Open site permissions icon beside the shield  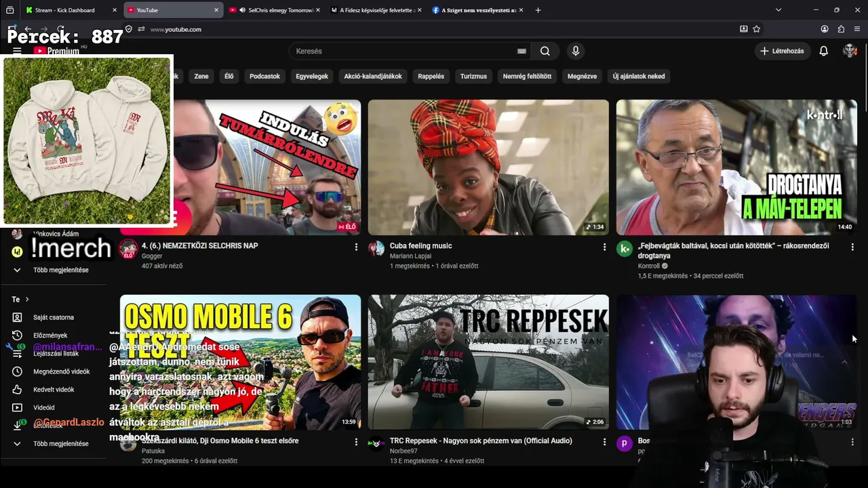[x=141, y=29]
